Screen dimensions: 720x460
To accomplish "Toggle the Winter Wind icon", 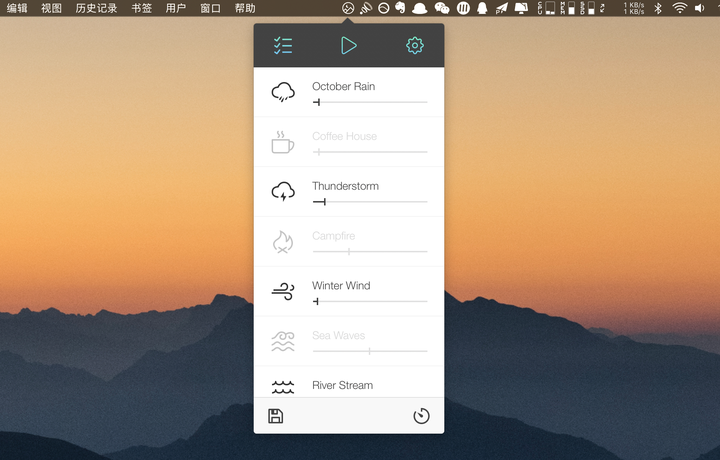I will (283, 291).
